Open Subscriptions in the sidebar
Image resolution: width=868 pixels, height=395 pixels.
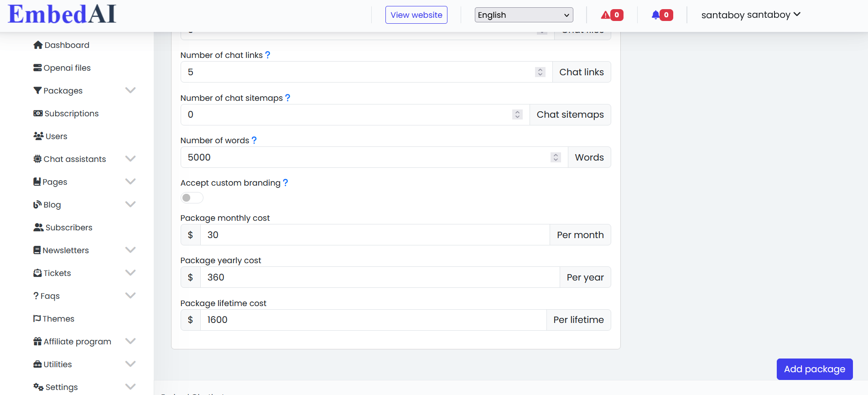tap(71, 114)
